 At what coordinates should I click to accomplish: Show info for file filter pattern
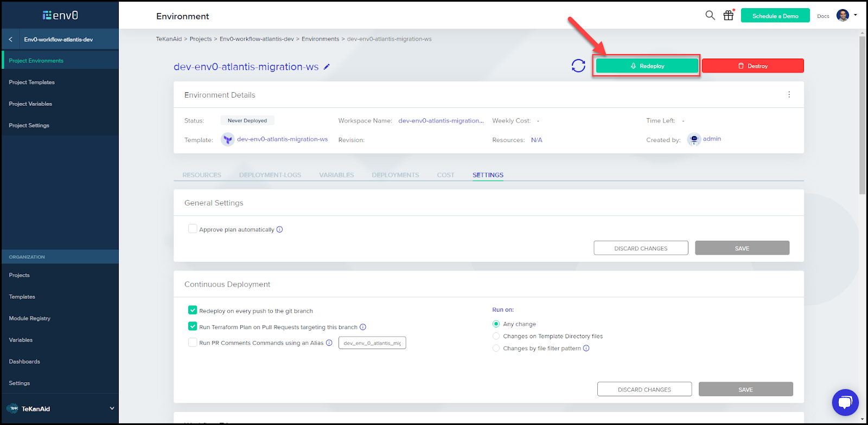click(586, 348)
